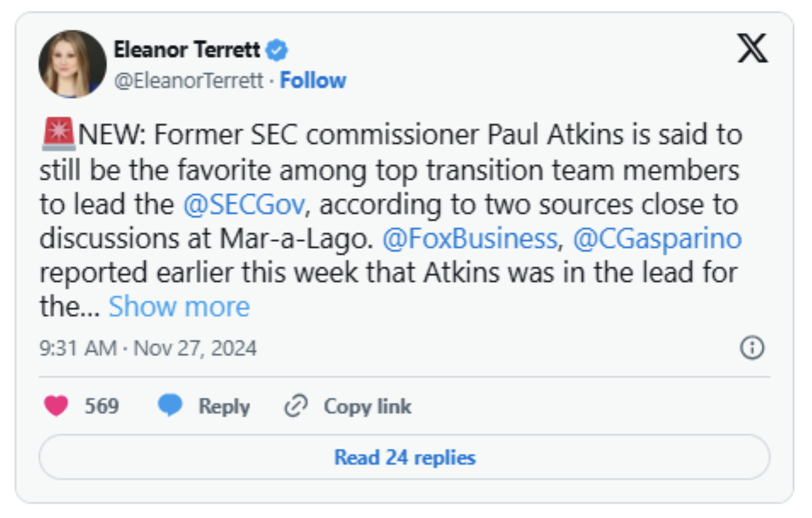Click the Copy link text

[367, 406]
